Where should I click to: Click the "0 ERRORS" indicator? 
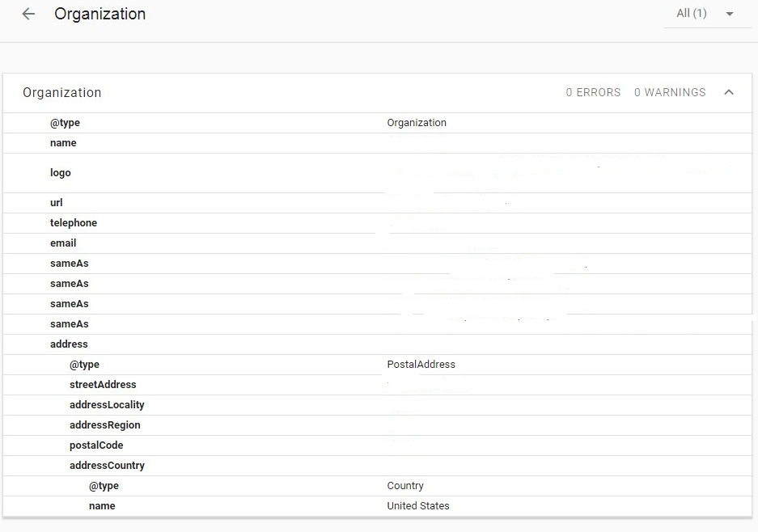pyautogui.click(x=593, y=93)
